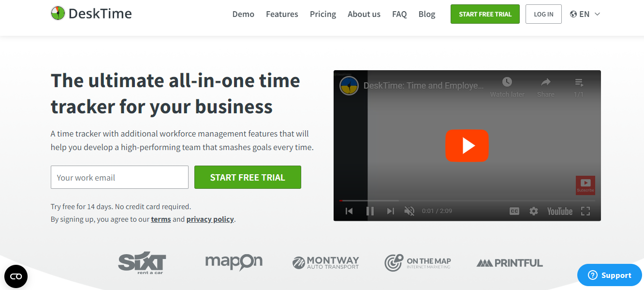This screenshot has height=290, width=644.
Task: Go to the Pricing page
Action: (x=323, y=14)
